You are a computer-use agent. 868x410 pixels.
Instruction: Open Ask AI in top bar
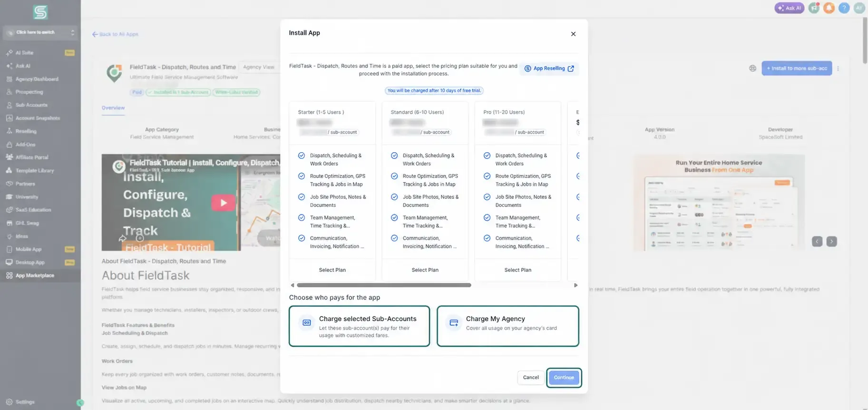pos(789,8)
